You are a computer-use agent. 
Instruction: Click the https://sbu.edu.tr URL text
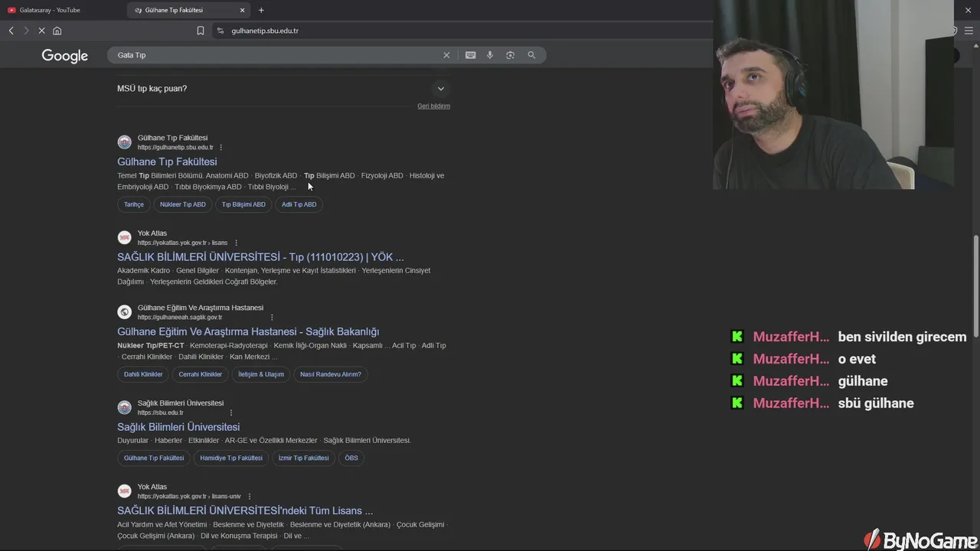pos(161,412)
